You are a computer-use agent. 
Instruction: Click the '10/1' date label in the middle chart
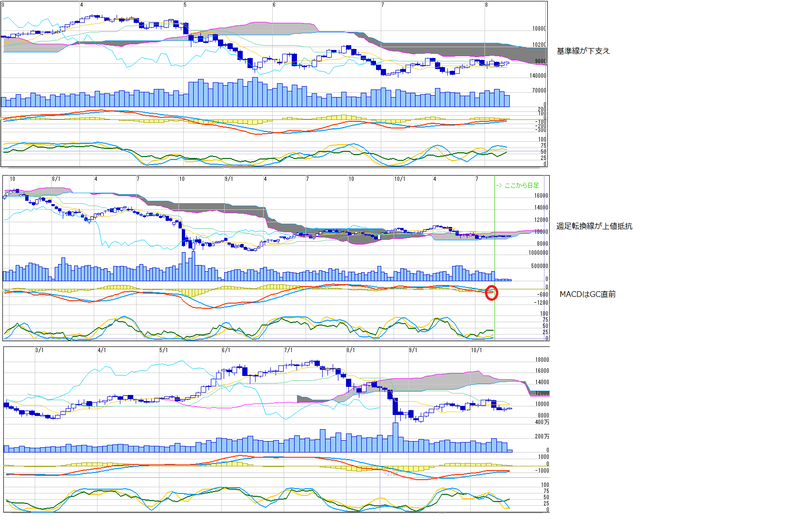tap(400, 179)
